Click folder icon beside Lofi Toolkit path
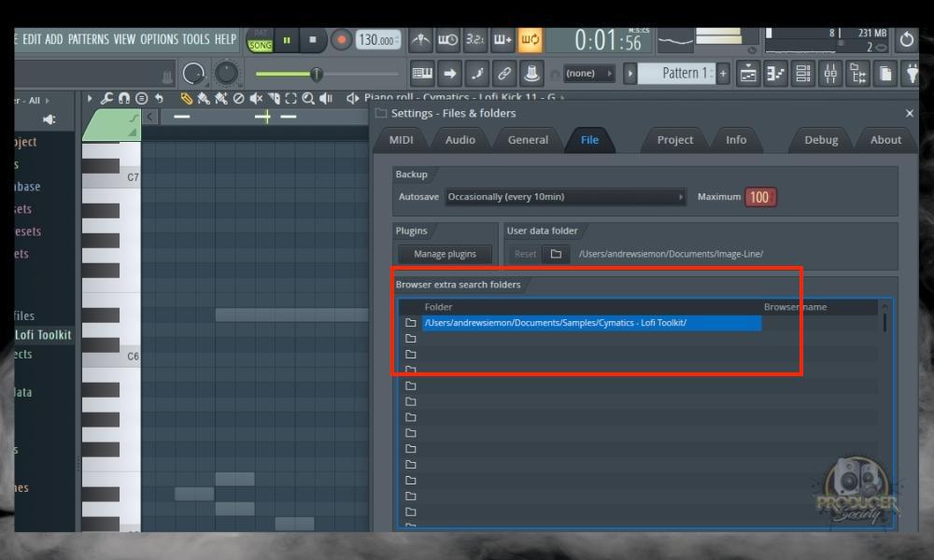Viewport: 934px width, 560px height. pos(410,323)
